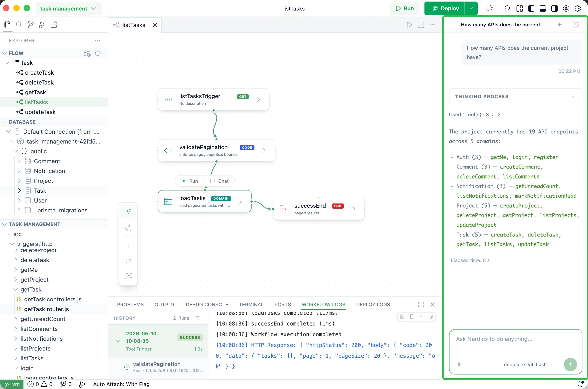
Task: Collapse the DATABASE section
Action: (x=4, y=122)
